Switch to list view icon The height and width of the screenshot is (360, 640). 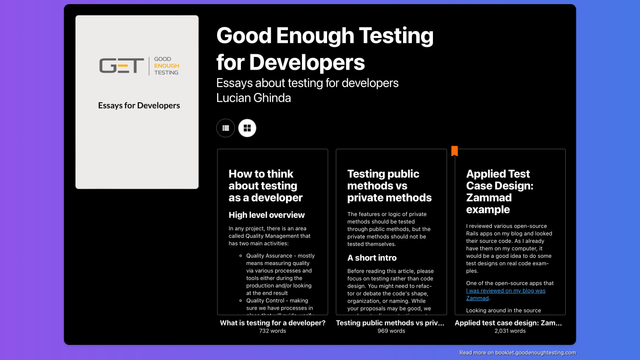(225, 128)
